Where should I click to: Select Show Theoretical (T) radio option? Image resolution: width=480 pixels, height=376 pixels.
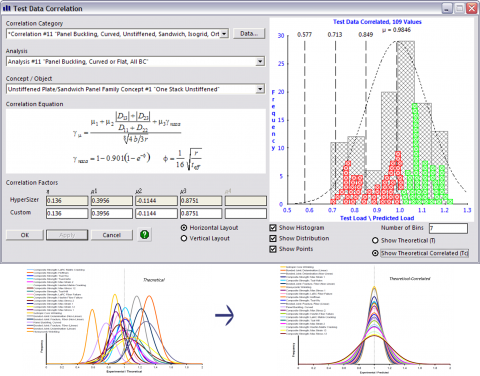tap(375, 240)
